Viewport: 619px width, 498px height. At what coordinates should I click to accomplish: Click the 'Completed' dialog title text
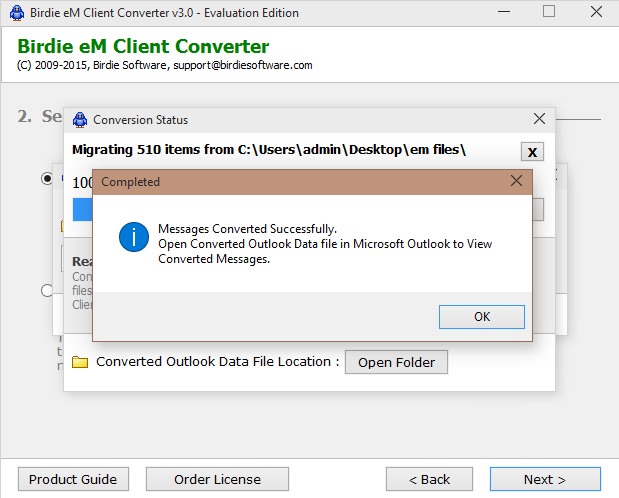pos(131,182)
